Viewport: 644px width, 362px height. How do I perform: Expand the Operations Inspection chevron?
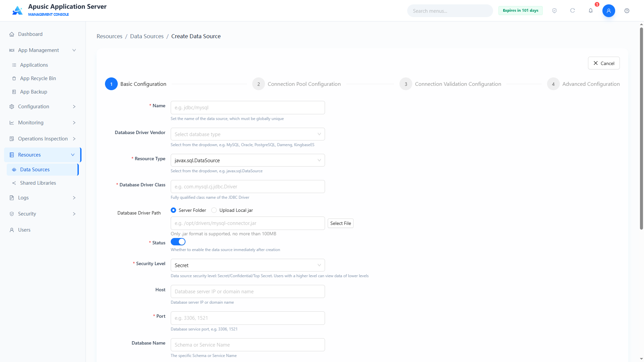pyautogui.click(x=74, y=139)
